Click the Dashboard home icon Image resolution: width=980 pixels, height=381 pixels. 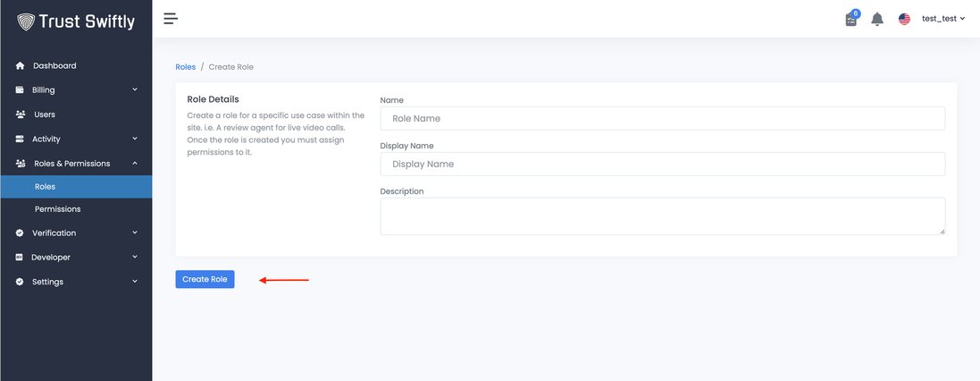(20, 66)
